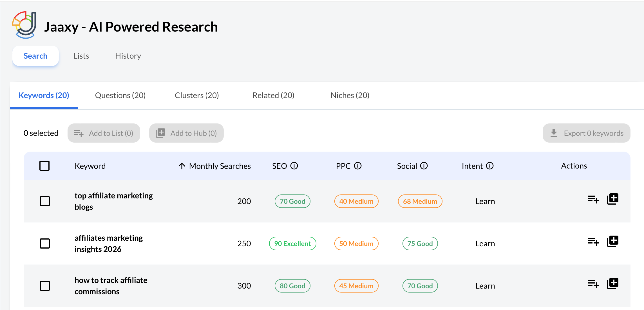Tick 'how to track affiliate commissions' checkbox

(x=44, y=286)
